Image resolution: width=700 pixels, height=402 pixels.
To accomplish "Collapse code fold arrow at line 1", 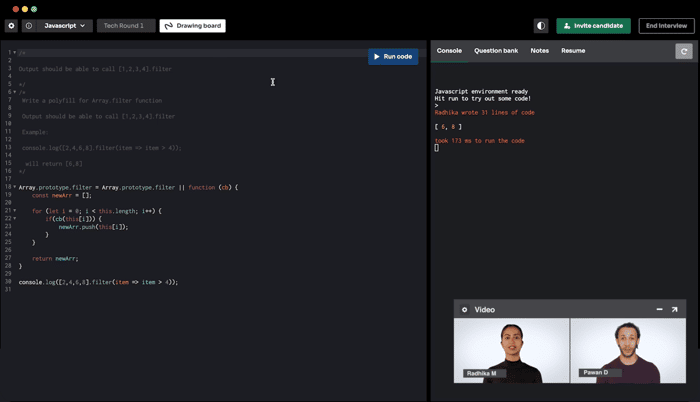I will coord(15,53).
